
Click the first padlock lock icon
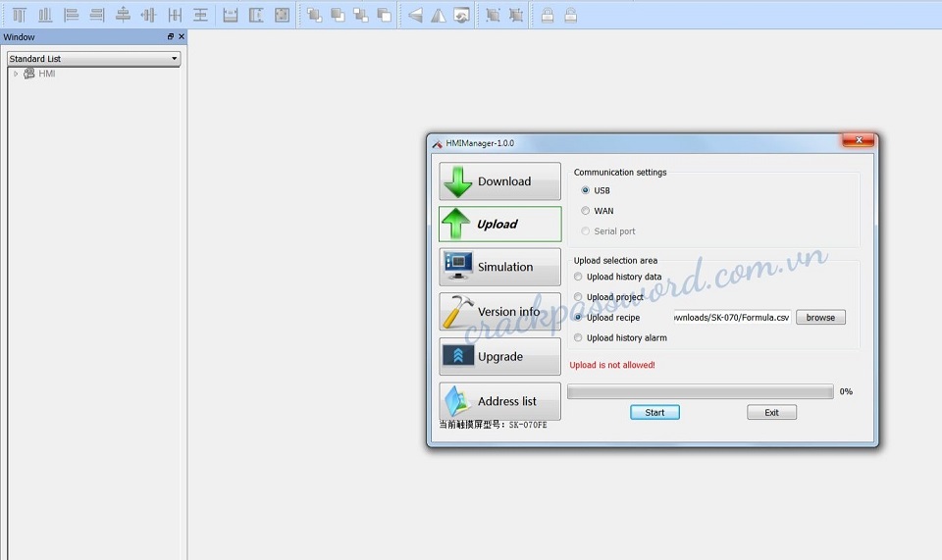548,15
